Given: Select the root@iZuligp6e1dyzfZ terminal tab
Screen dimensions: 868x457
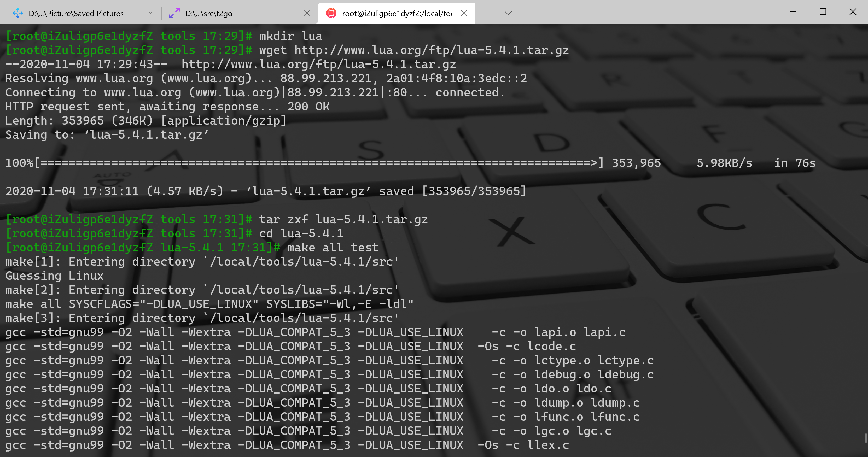Looking at the screenshot, I should point(396,13).
